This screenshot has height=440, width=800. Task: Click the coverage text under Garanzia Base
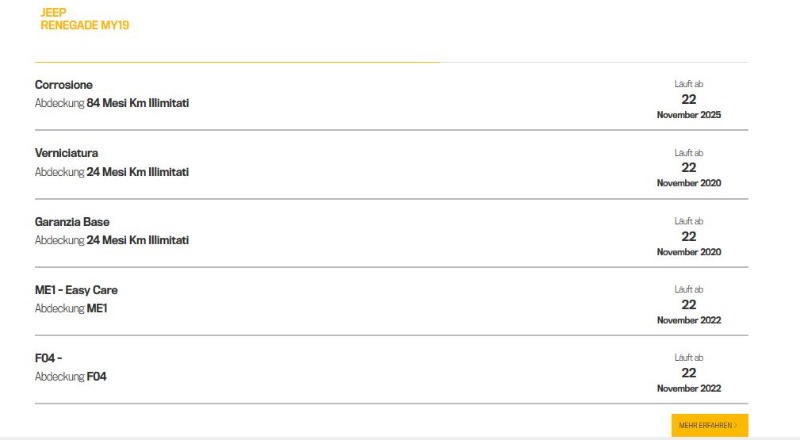click(112, 240)
